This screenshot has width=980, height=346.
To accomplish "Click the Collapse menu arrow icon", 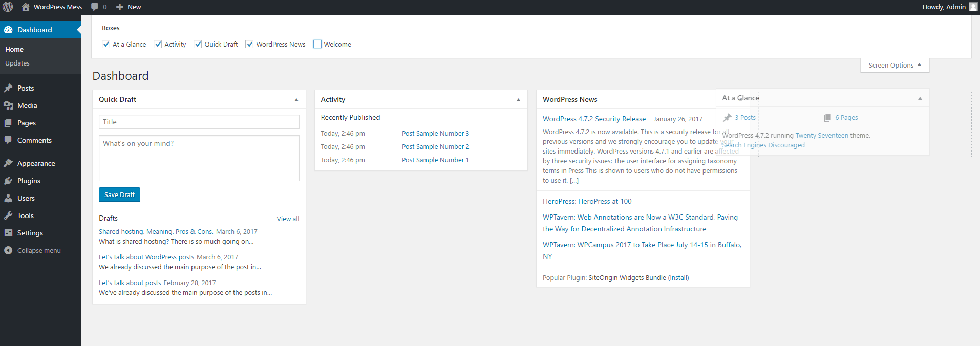I will click(8, 250).
